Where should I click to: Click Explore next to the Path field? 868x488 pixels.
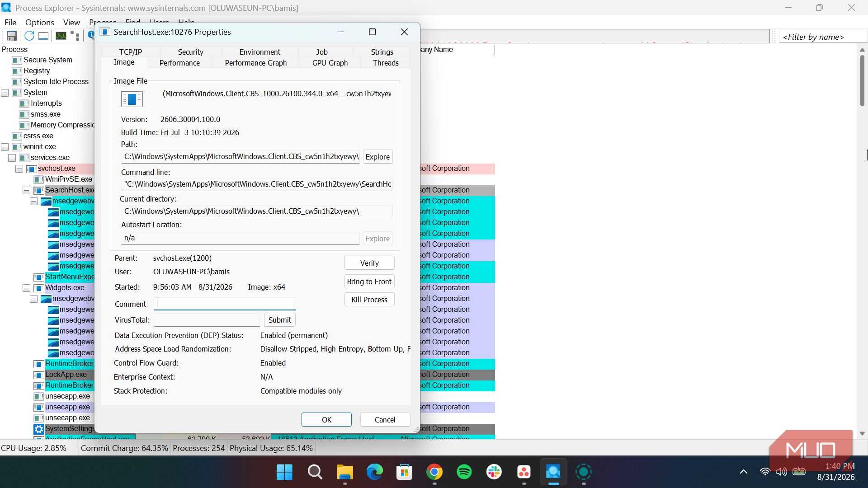(377, 157)
